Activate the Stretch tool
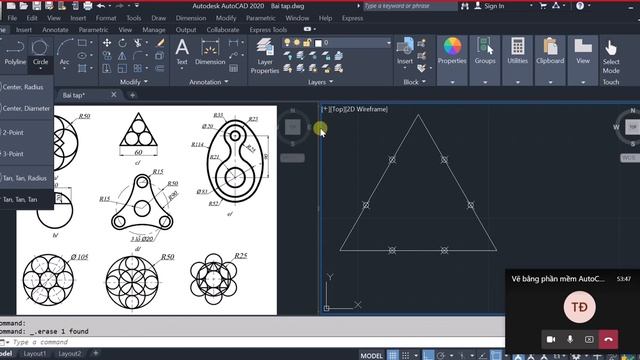Screen dimensions: 640x360 click(107, 68)
